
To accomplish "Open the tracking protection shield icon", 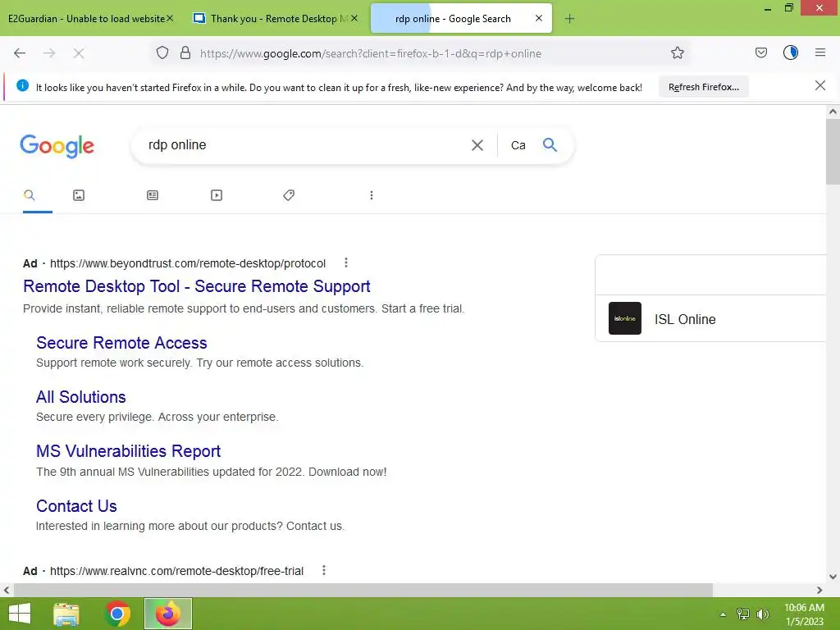I will tap(162, 52).
